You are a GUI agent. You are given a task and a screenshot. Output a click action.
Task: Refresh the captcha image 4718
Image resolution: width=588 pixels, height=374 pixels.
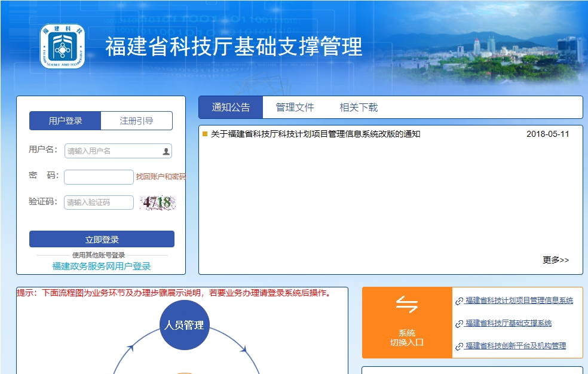[158, 203]
